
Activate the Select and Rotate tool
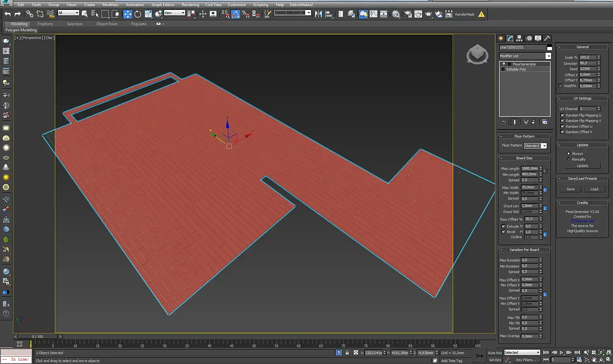click(x=138, y=14)
